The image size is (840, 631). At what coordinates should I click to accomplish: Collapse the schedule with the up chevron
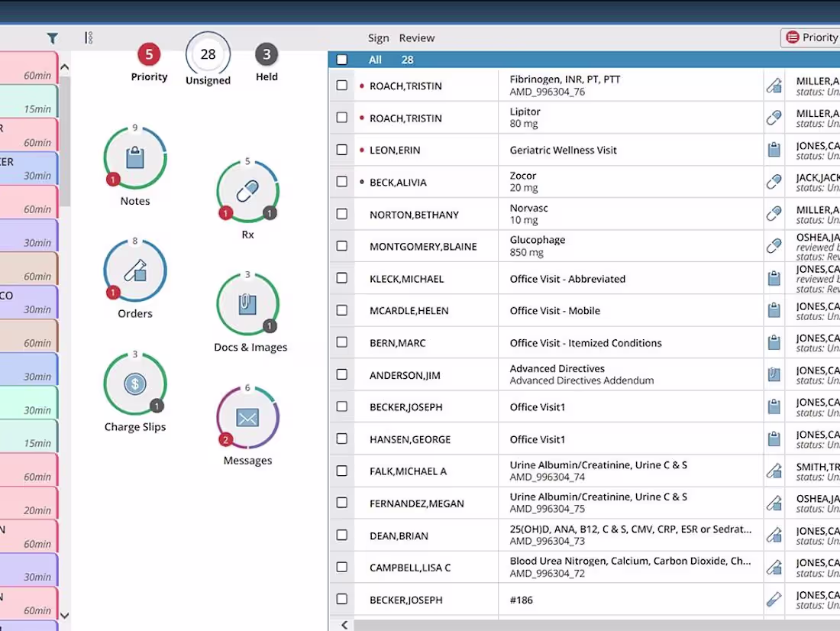[x=65, y=66]
